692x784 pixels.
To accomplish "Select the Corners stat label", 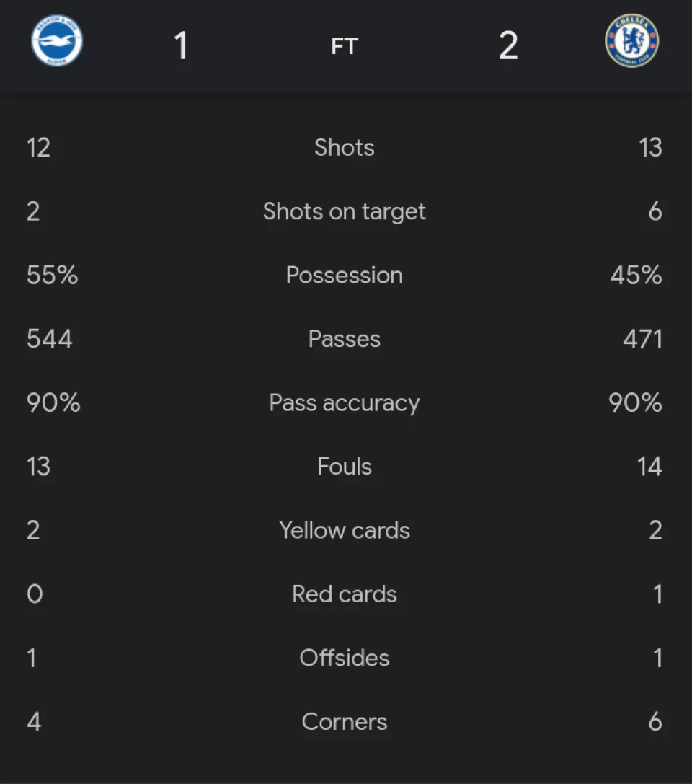I will tap(345, 721).
